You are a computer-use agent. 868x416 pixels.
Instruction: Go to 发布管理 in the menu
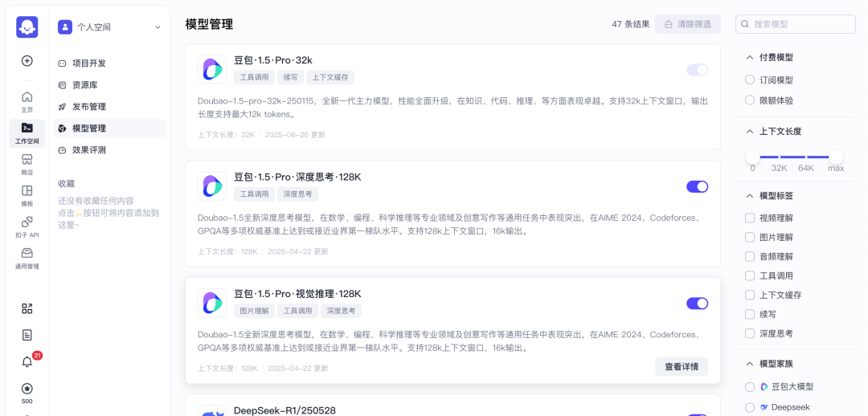click(109, 107)
